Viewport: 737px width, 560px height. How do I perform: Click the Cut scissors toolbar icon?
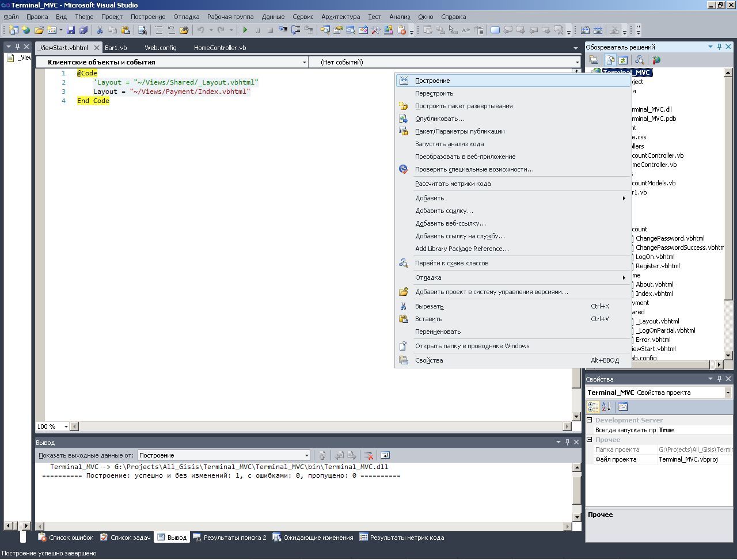[100, 30]
